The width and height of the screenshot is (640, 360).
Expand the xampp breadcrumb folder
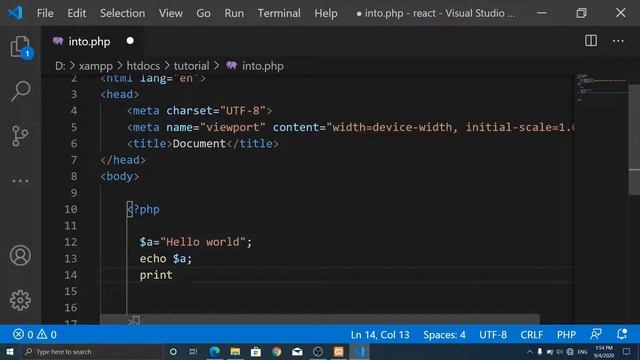(x=96, y=66)
